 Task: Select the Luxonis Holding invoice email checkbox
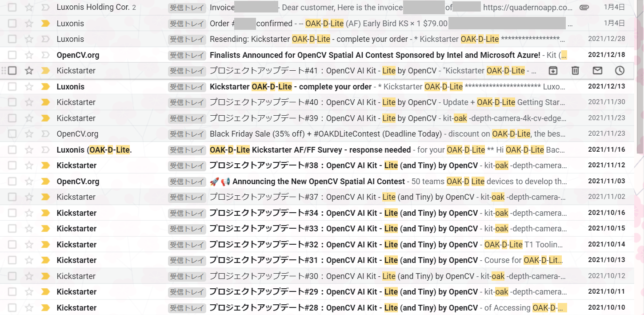12,8
